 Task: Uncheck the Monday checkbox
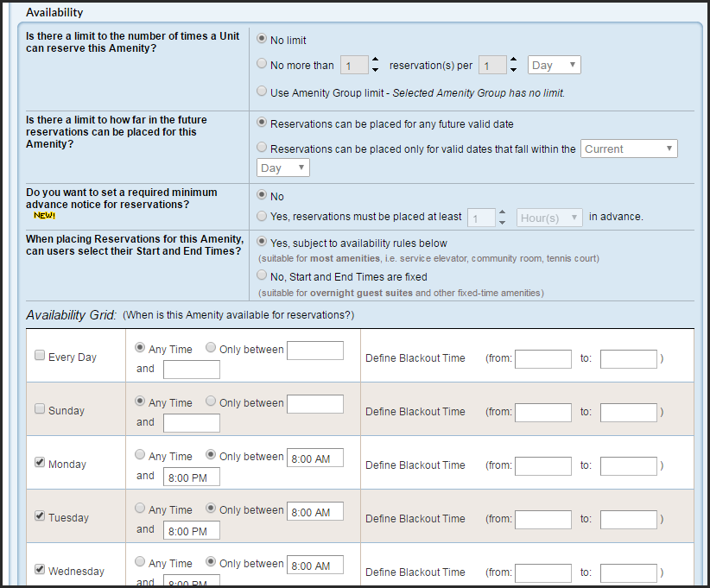tap(40, 463)
